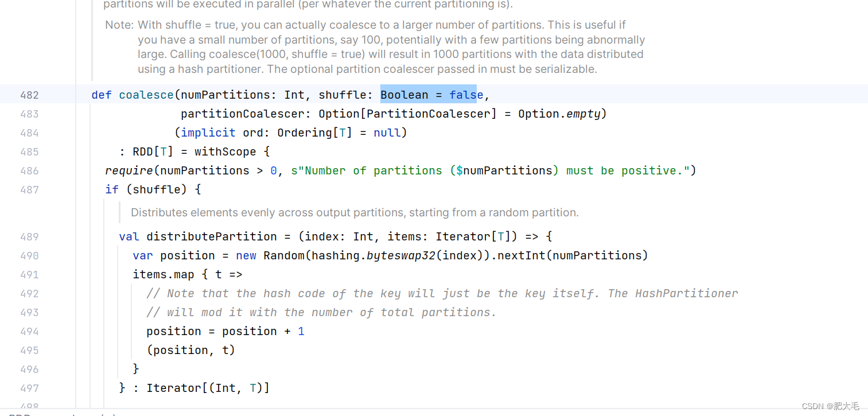Click line number 482 in the gutter
The height and width of the screenshot is (416, 868).
(29, 95)
